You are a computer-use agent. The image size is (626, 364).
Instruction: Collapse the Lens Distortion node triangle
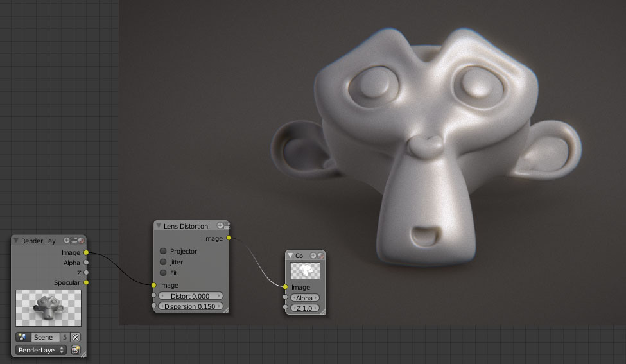pos(159,226)
